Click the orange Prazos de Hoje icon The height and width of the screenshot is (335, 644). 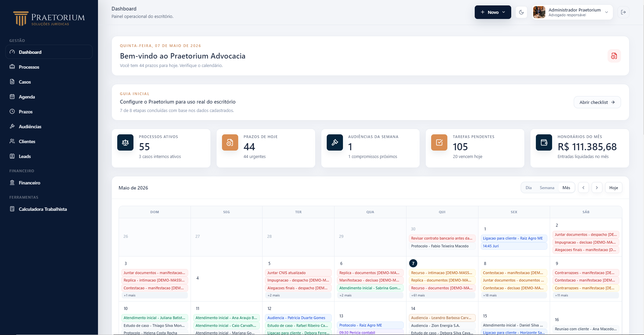pyautogui.click(x=230, y=142)
